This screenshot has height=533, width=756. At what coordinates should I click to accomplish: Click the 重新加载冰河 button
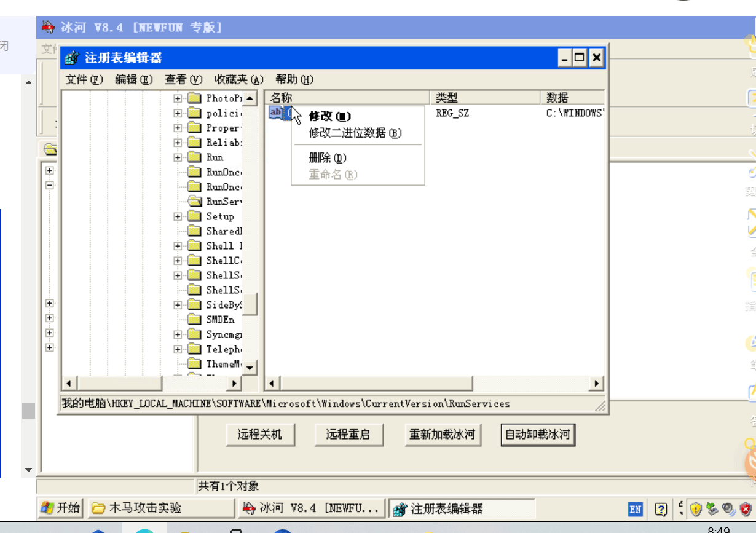(x=443, y=435)
